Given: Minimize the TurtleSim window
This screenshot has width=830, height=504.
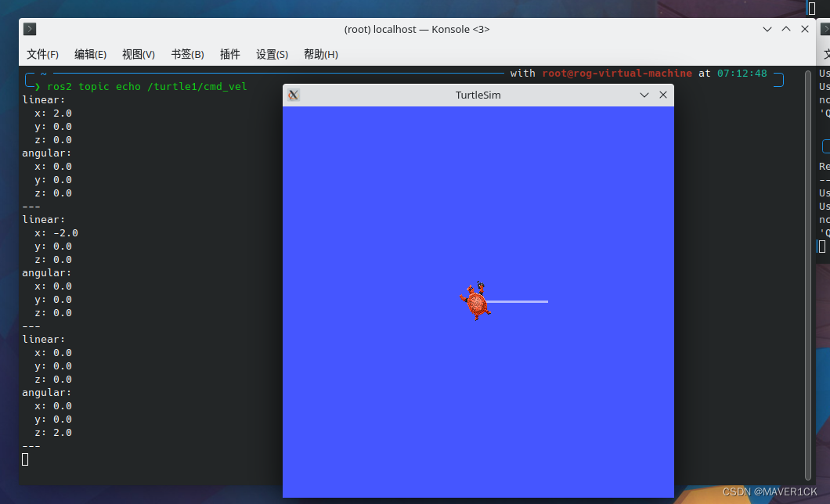Looking at the screenshot, I should 644,95.
